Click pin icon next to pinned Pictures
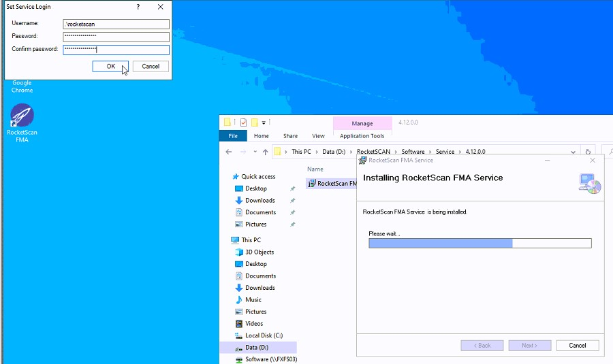This screenshot has height=364, width=613. pos(292,225)
